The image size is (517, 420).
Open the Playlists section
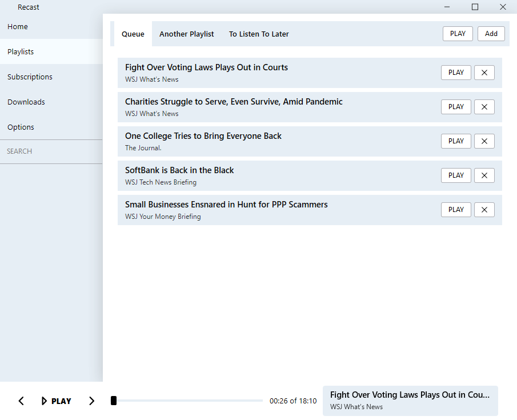tap(21, 51)
